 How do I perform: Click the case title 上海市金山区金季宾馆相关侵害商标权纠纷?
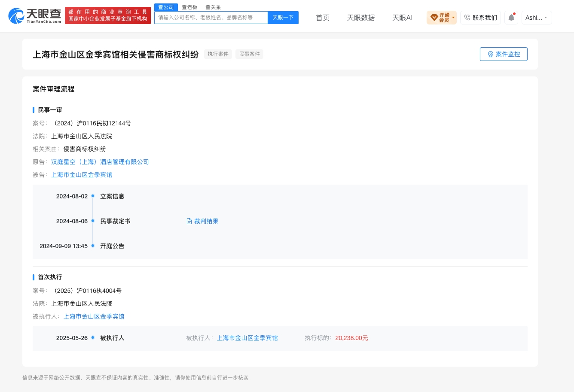pos(116,54)
